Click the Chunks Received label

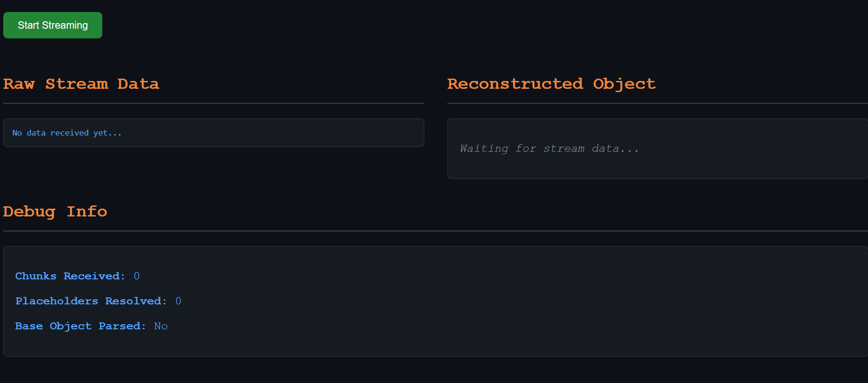click(x=70, y=276)
